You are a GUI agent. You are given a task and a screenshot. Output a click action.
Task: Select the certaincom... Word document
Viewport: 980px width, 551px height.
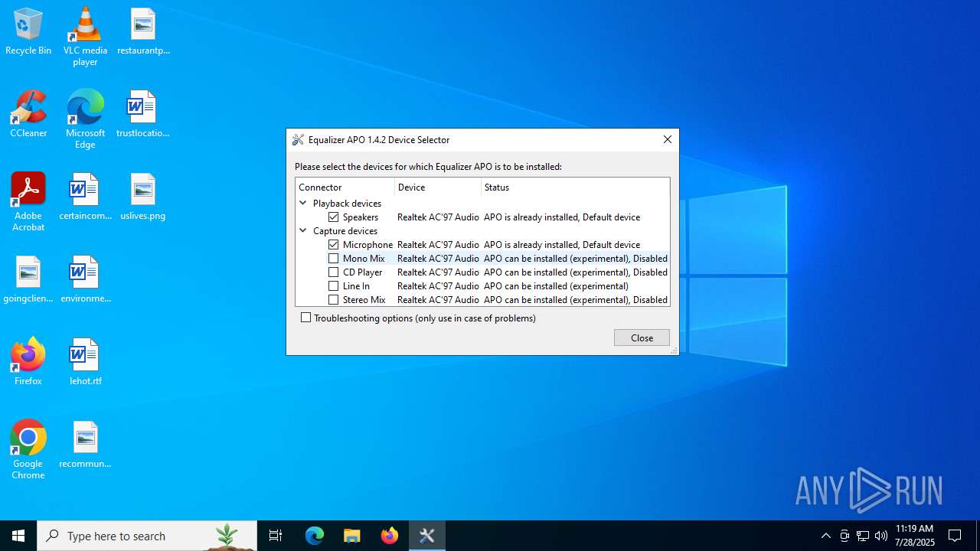(85, 197)
